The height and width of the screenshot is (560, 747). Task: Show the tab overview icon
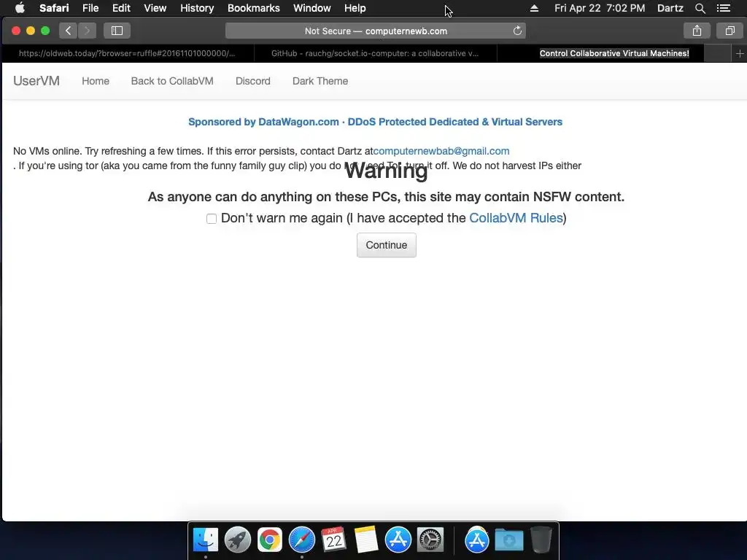point(729,31)
